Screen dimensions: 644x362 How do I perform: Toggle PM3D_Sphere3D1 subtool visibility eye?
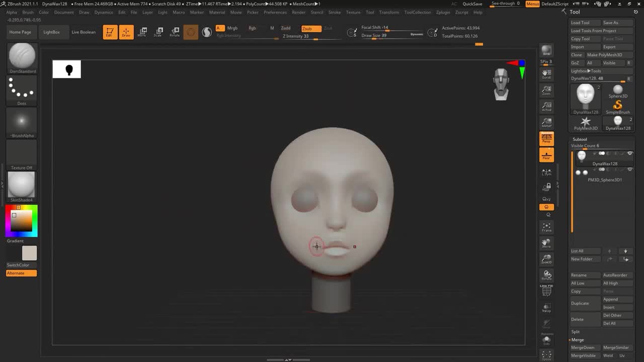(629, 169)
